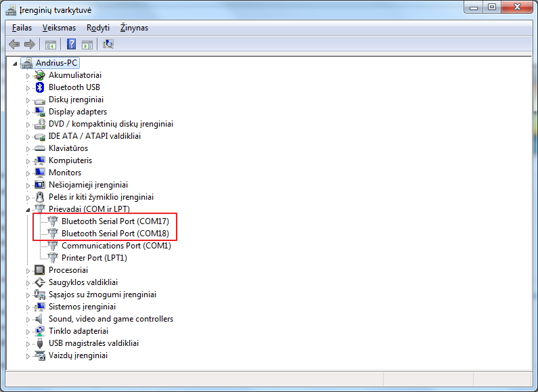Collapse the Andrius-PC root node
538x392 pixels.
coord(15,64)
